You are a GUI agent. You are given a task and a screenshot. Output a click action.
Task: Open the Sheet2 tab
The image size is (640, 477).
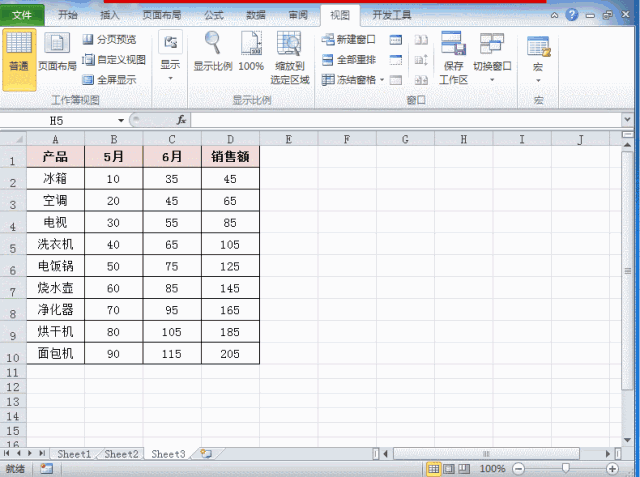click(x=121, y=454)
